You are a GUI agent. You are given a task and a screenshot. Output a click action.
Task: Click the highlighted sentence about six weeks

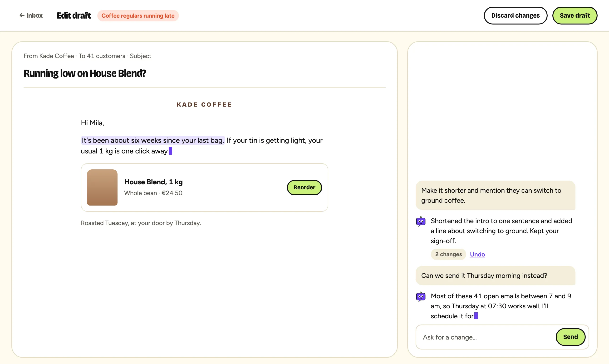click(x=152, y=140)
